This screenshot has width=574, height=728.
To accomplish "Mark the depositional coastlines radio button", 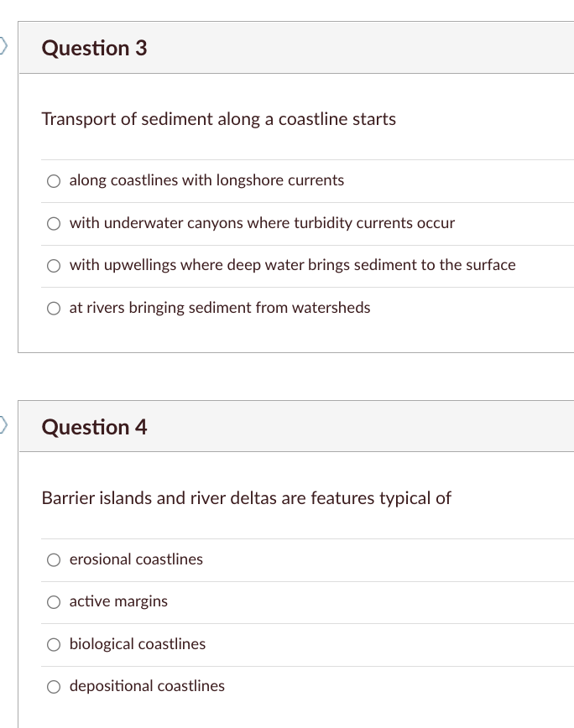I will coord(55,687).
